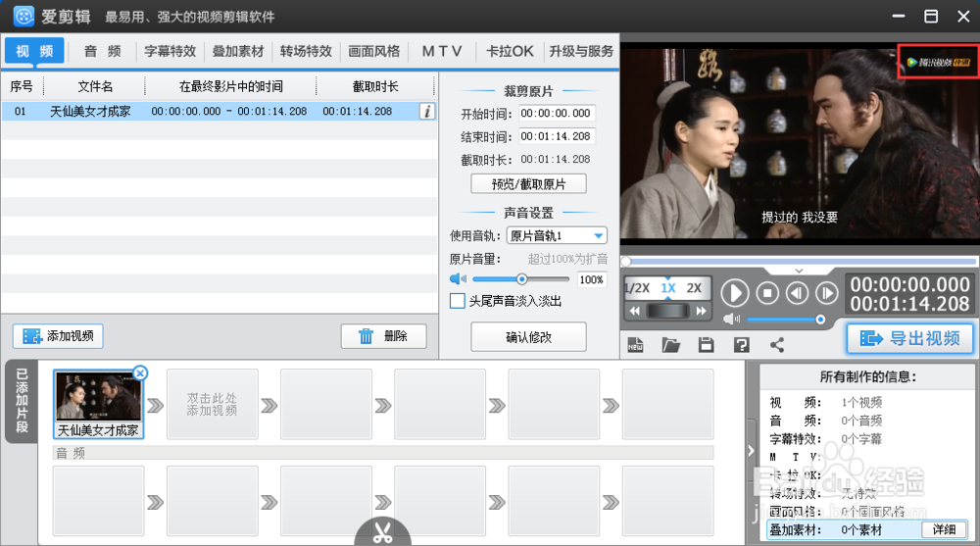The height and width of the screenshot is (546, 980).
Task: Click the preview progress bar handle
Action: (626, 261)
